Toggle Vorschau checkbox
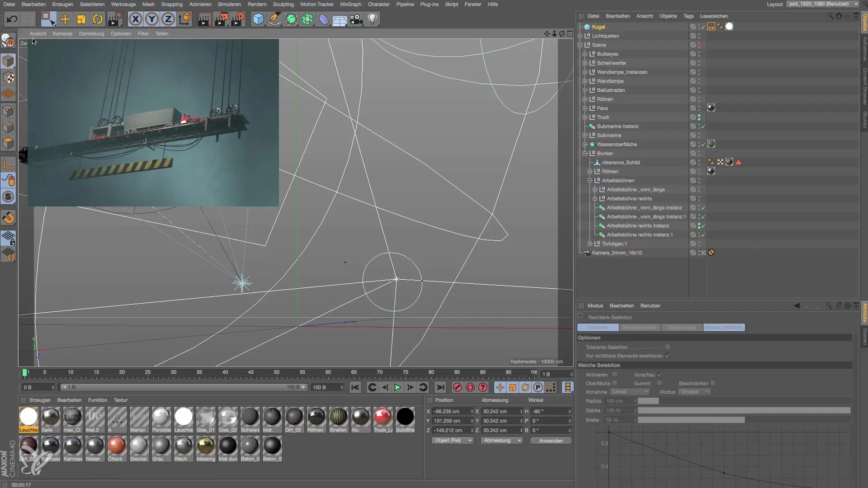 [660, 375]
